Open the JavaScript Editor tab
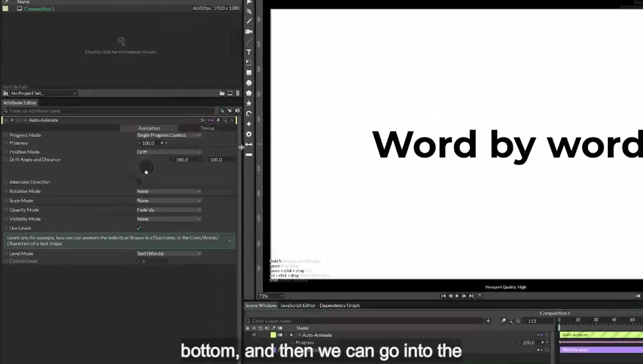The width and height of the screenshot is (643, 364). 298,305
